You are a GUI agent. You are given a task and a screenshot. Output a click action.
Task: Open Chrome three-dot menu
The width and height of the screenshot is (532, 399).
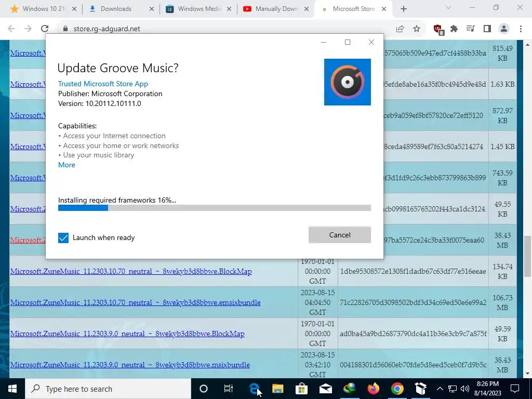[521, 29]
